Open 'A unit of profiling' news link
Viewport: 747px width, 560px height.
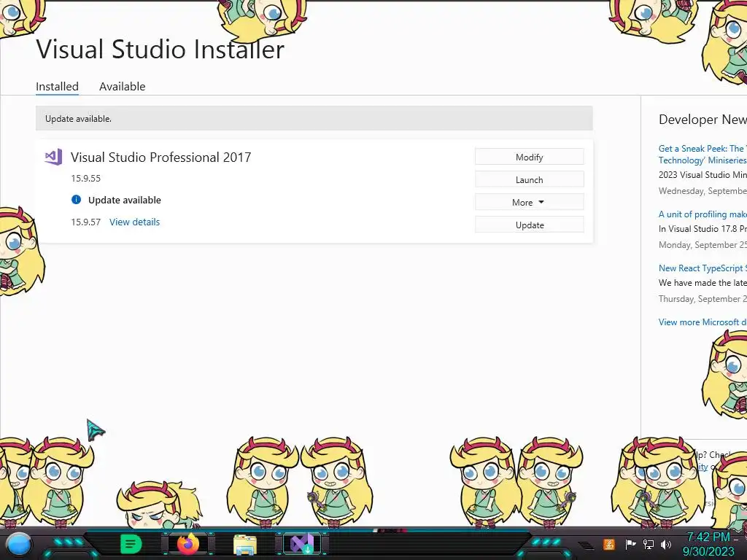click(x=703, y=214)
